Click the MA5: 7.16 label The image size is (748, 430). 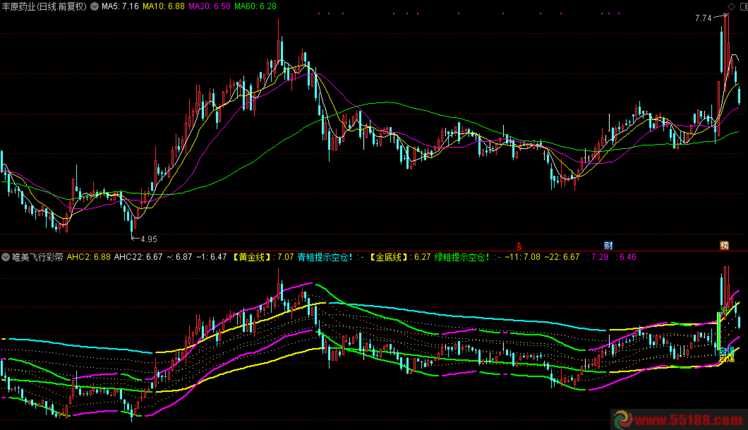coord(120,7)
